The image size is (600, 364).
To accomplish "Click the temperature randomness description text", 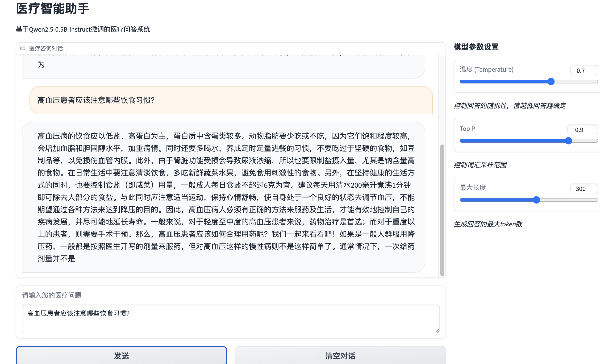I will coord(510,106).
